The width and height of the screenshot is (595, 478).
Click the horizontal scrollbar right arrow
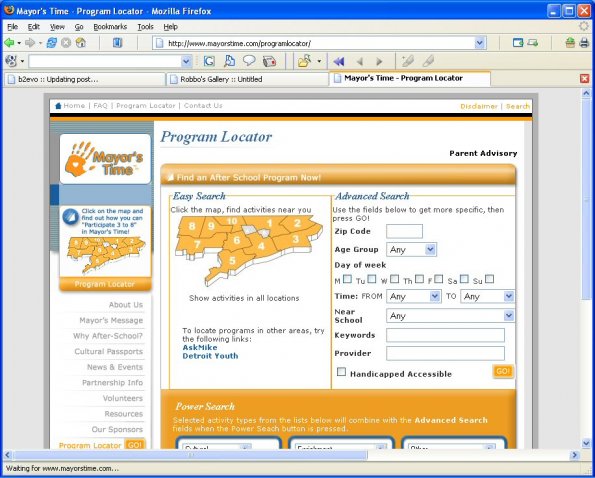(x=575, y=454)
